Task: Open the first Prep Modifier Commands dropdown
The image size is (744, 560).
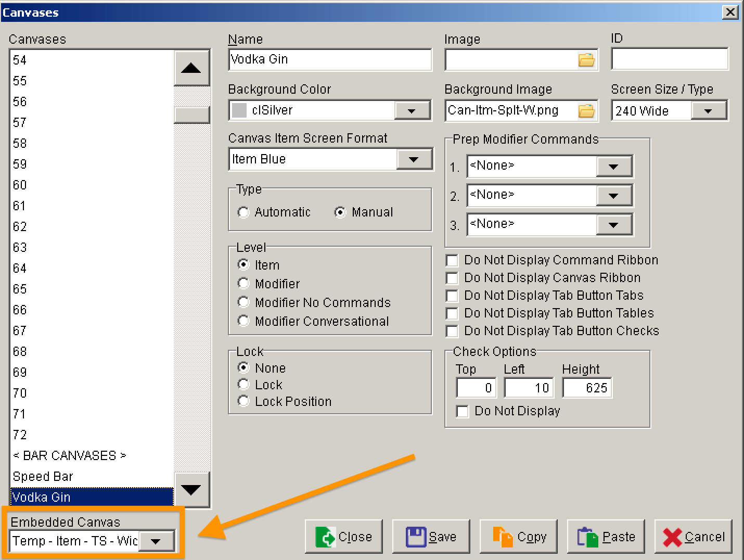Action: pos(614,166)
